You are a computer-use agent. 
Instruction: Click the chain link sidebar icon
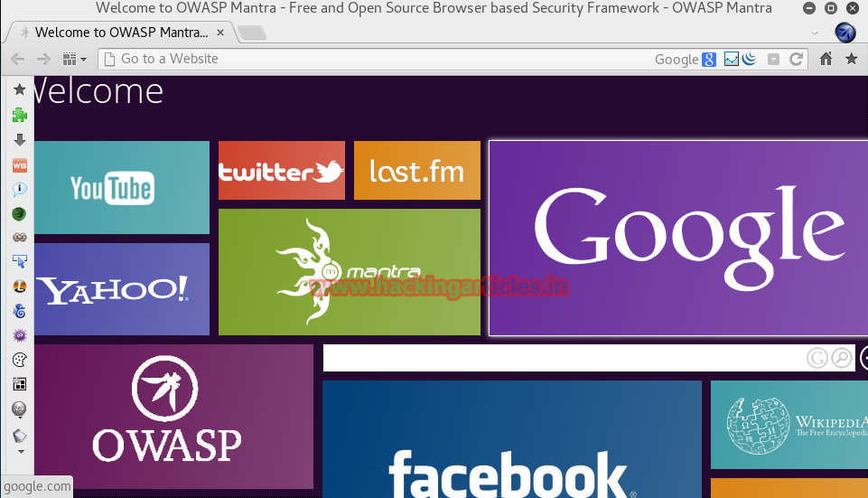coord(19,237)
